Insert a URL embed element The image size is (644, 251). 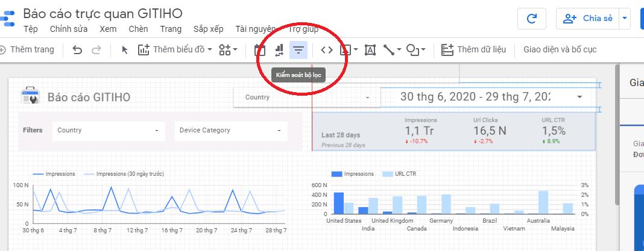[x=327, y=50]
